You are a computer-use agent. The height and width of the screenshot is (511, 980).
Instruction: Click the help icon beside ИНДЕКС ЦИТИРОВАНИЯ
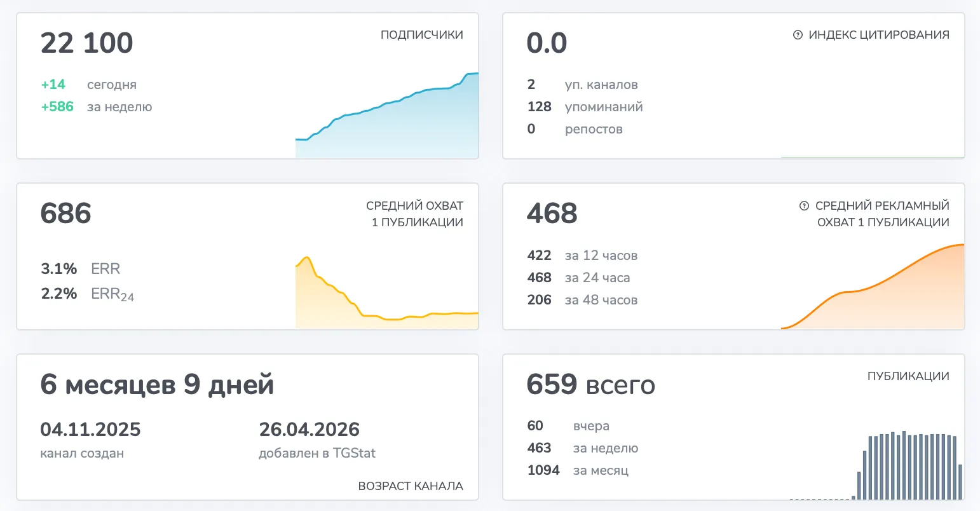[798, 35]
